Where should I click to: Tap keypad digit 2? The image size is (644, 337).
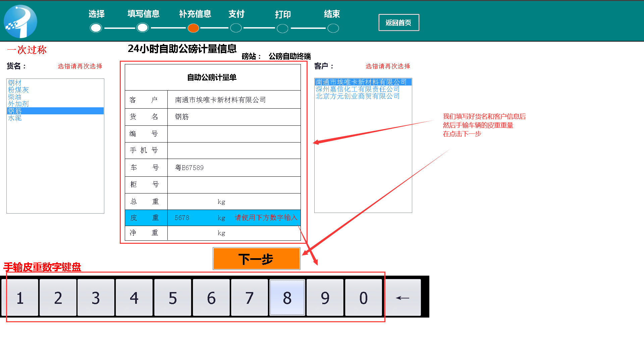pyautogui.click(x=58, y=298)
